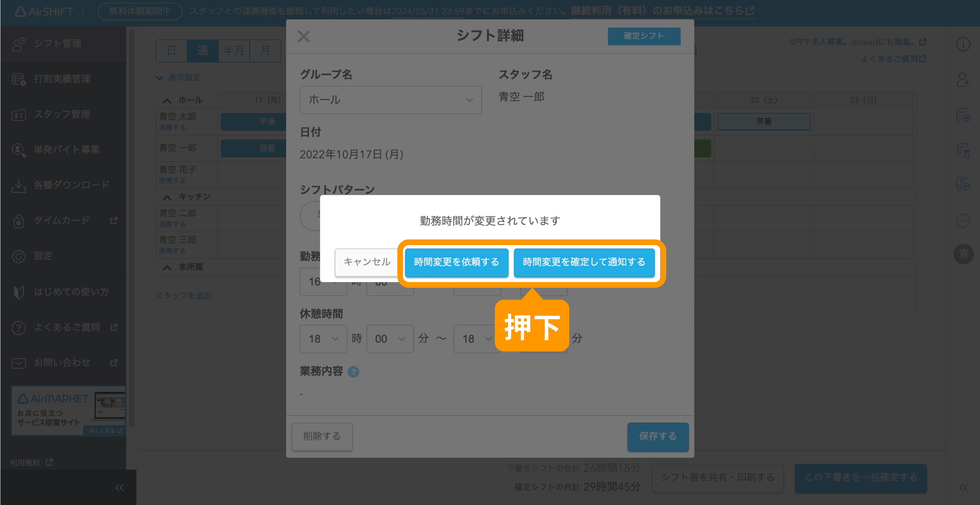Image resolution: width=980 pixels, height=505 pixels.
Task: Collapse the キッチン group
Action: (x=167, y=197)
